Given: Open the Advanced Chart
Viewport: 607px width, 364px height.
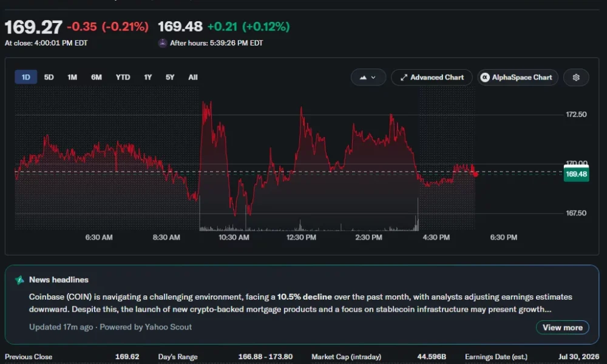Looking at the screenshot, I should (x=432, y=78).
